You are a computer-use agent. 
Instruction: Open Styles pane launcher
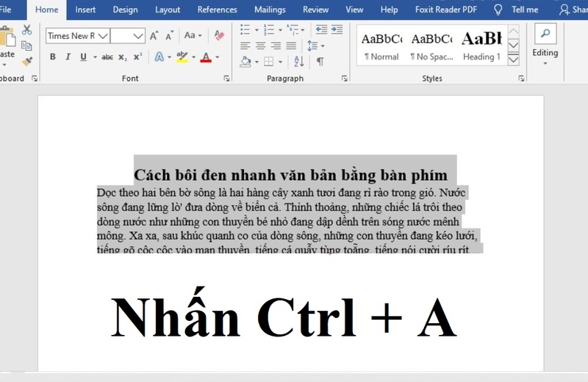(521, 79)
